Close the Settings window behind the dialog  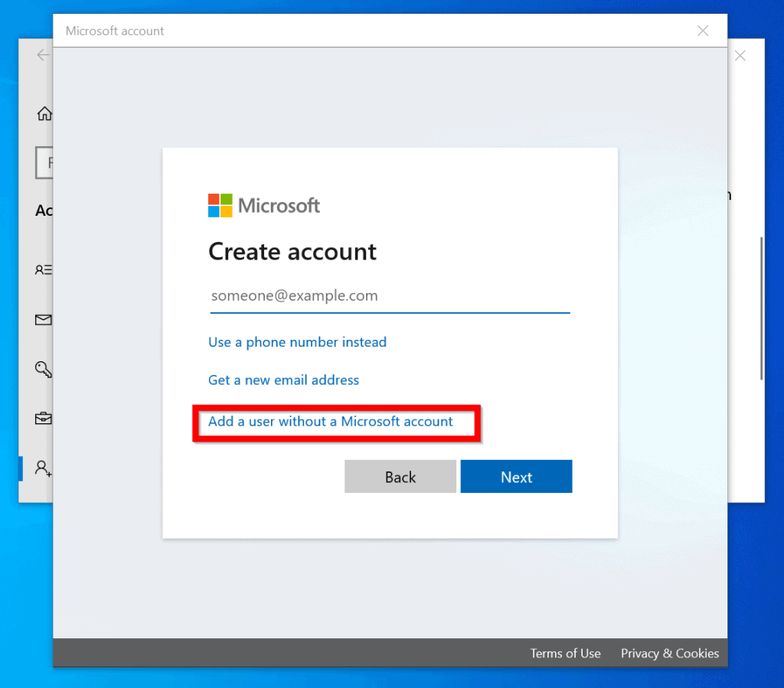[x=740, y=55]
